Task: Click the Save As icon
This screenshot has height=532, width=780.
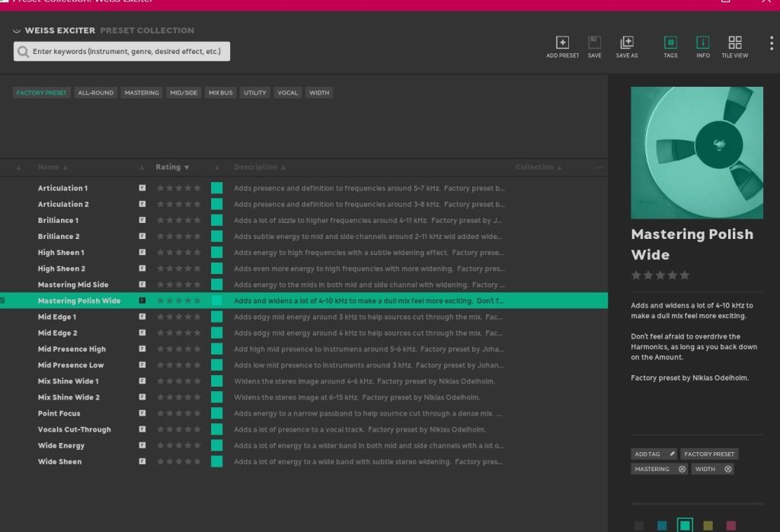Action: click(x=627, y=43)
